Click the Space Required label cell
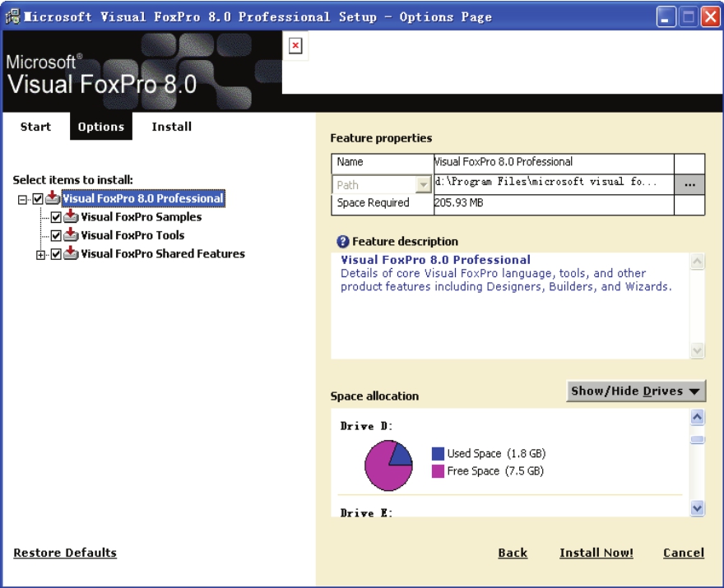Screen dimensions: 724x588 (x=383, y=205)
